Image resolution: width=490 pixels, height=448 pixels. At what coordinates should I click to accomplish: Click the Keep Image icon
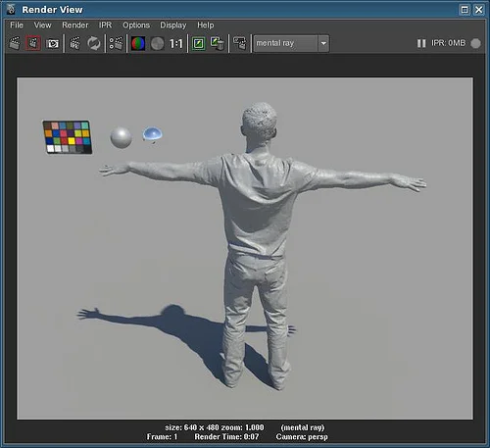point(199,43)
